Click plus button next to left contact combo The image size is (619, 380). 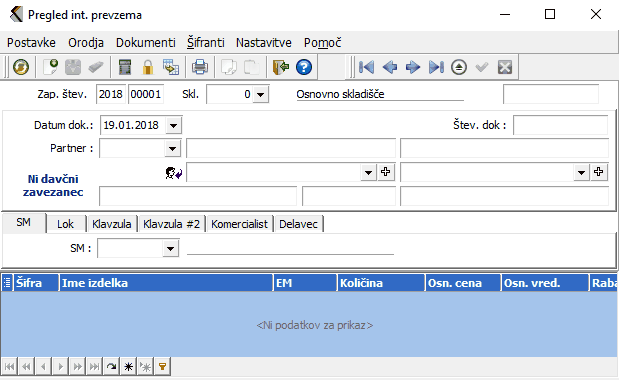pos(386,172)
